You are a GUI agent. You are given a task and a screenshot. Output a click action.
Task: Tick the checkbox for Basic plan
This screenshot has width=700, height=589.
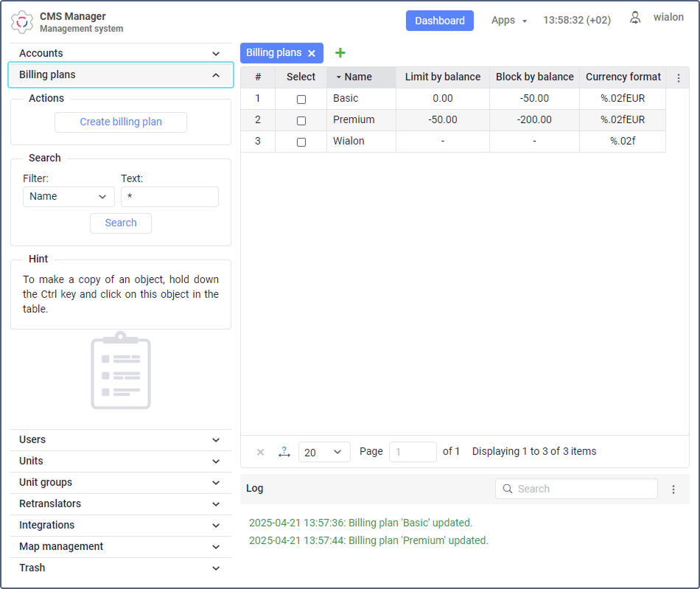point(301,99)
